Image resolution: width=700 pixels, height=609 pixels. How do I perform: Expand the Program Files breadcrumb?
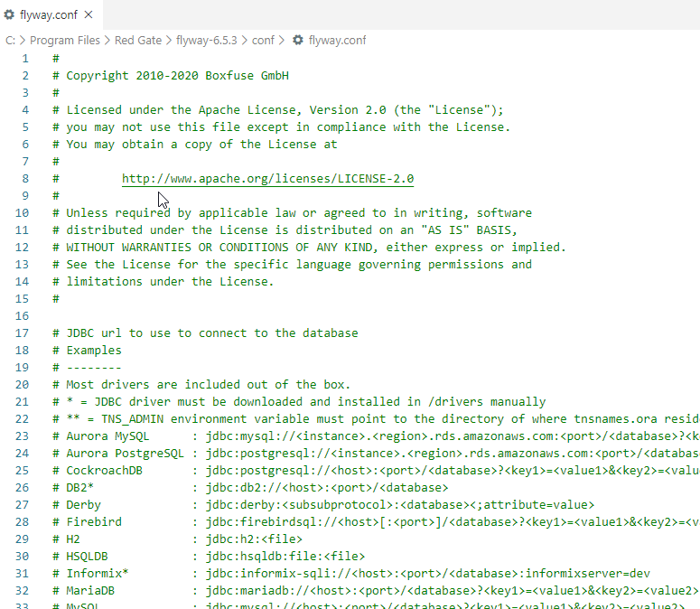click(x=64, y=41)
